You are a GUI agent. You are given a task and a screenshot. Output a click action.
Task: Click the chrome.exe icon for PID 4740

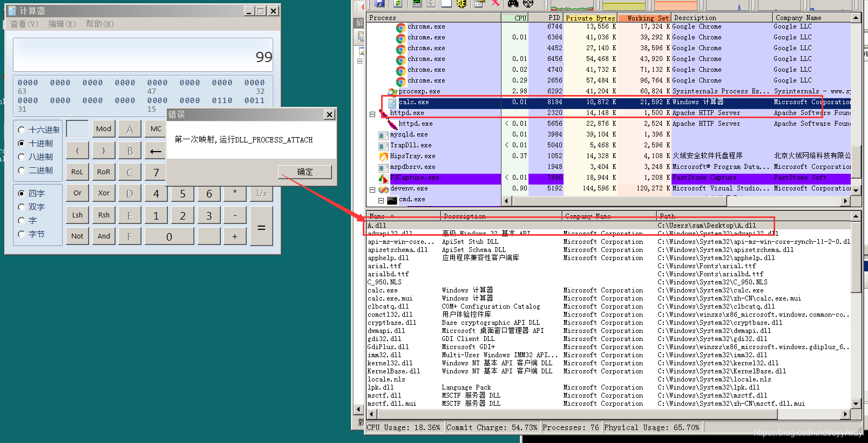401,71
